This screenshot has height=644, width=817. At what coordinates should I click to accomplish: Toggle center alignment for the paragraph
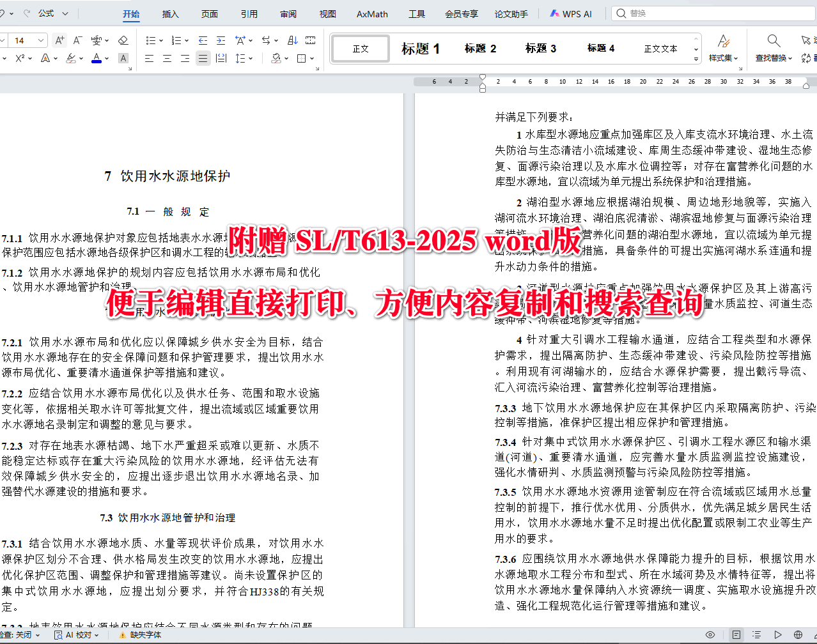click(167, 57)
